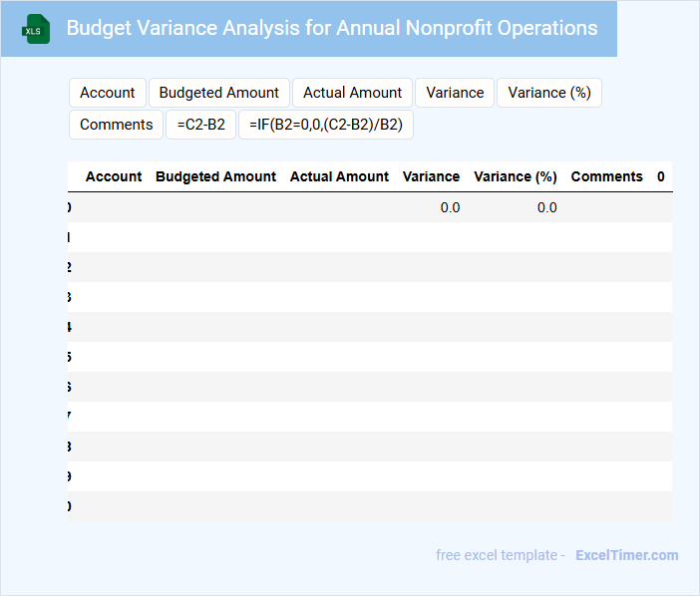Select the Budgeted Amount tag button
700x596 pixels.
(x=219, y=93)
